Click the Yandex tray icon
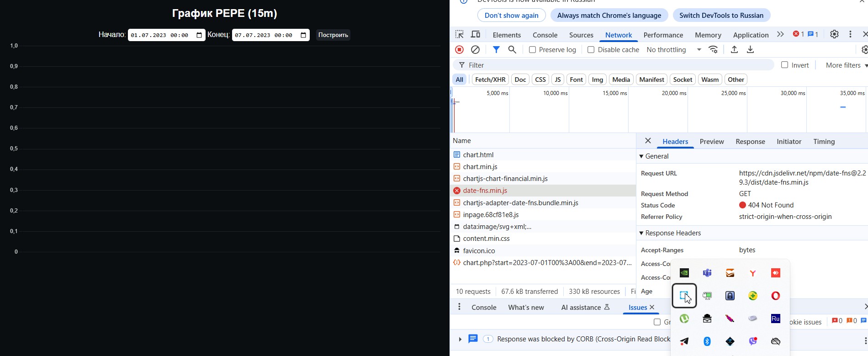The width and height of the screenshot is (868, 356). 753,273
